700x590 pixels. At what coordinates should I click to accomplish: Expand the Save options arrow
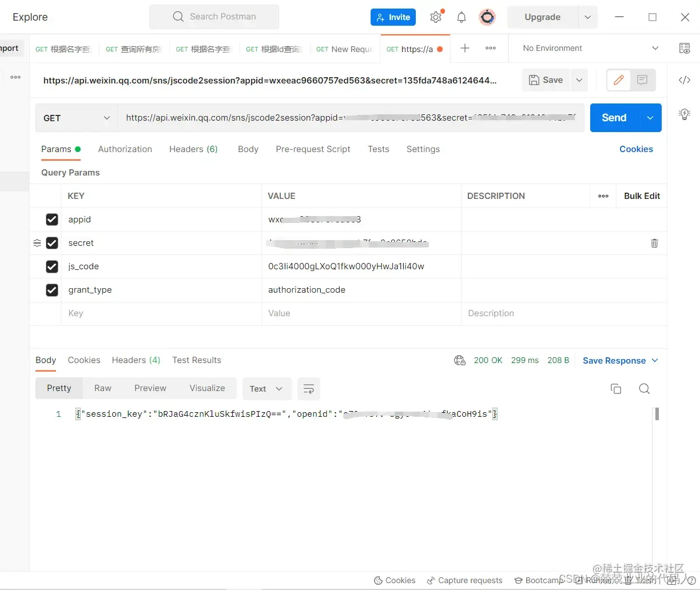pos(579,80)
